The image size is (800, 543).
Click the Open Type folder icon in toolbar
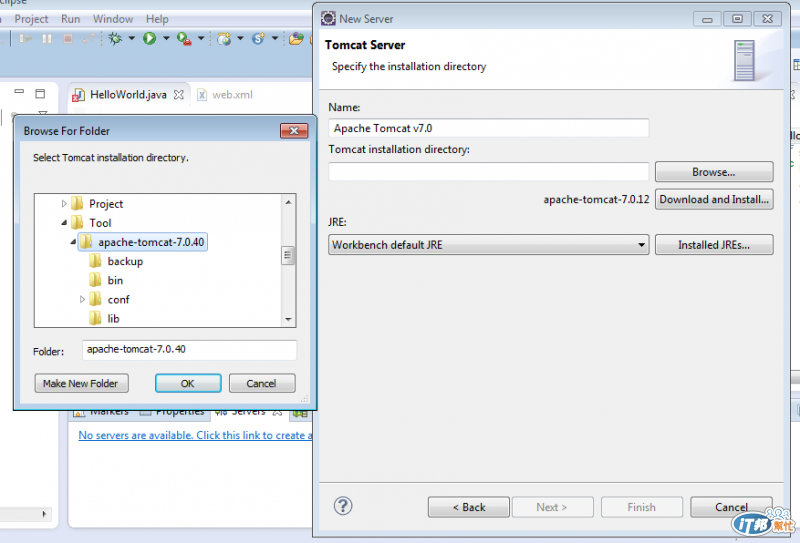[296, 39]
